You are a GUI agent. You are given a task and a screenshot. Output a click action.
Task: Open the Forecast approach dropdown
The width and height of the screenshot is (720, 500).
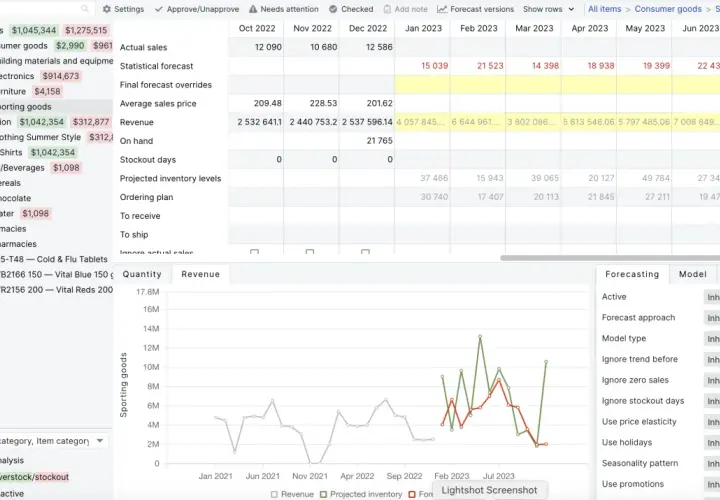coord(711,318)
